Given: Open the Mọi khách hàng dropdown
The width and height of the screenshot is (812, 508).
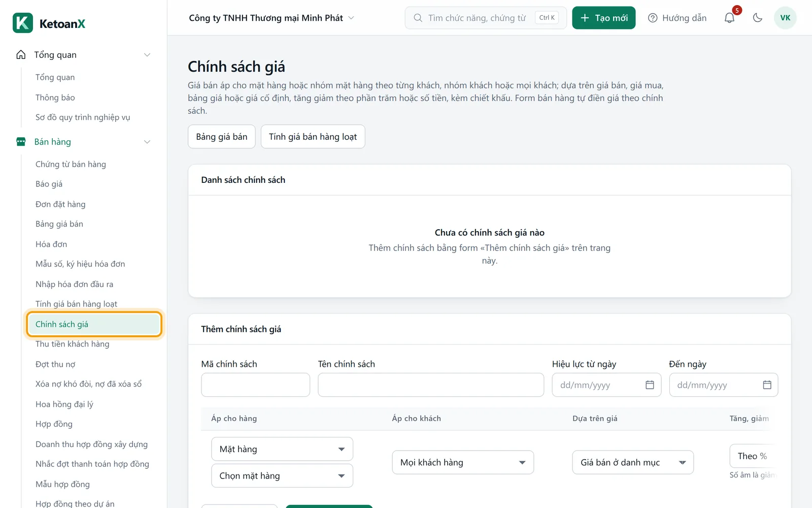Looking at the screenshot, I should [463, 462].
